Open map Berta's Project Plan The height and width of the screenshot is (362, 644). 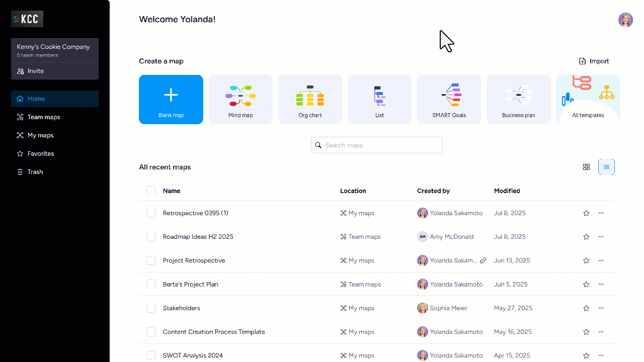[x=191, y=285]
